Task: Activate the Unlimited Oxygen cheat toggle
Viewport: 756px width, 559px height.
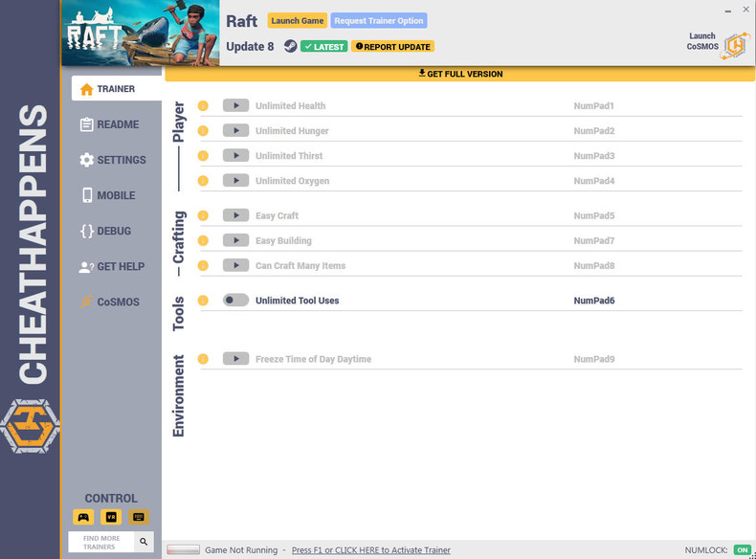Action: click(235, 181)
